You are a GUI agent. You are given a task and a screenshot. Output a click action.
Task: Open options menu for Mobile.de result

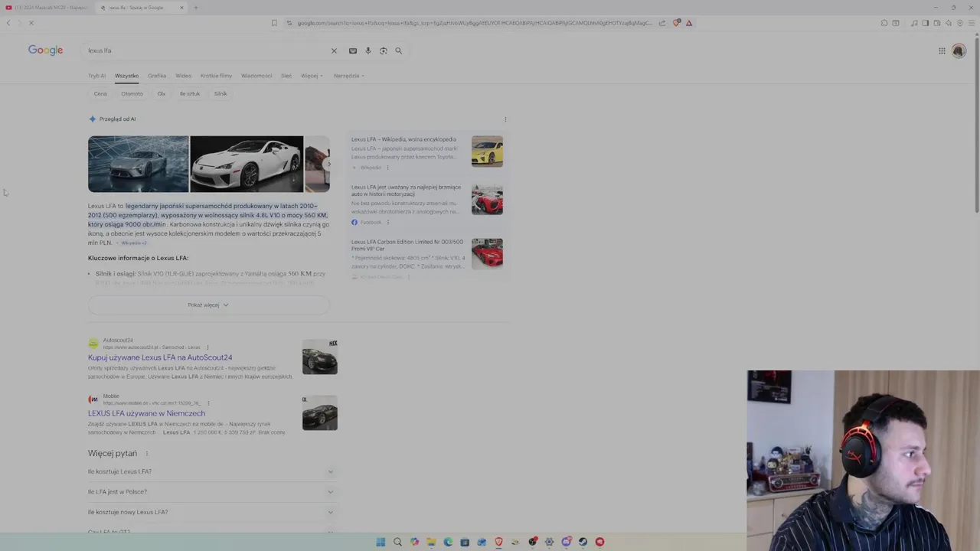208,403
